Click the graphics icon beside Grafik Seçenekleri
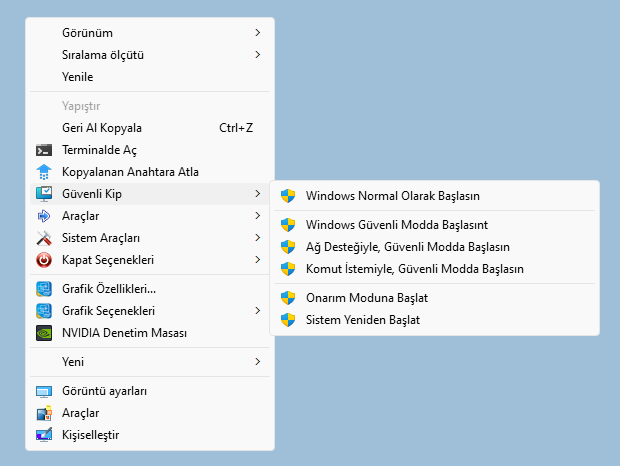This screenshot has height=466, width=620. tap(44, 311)
